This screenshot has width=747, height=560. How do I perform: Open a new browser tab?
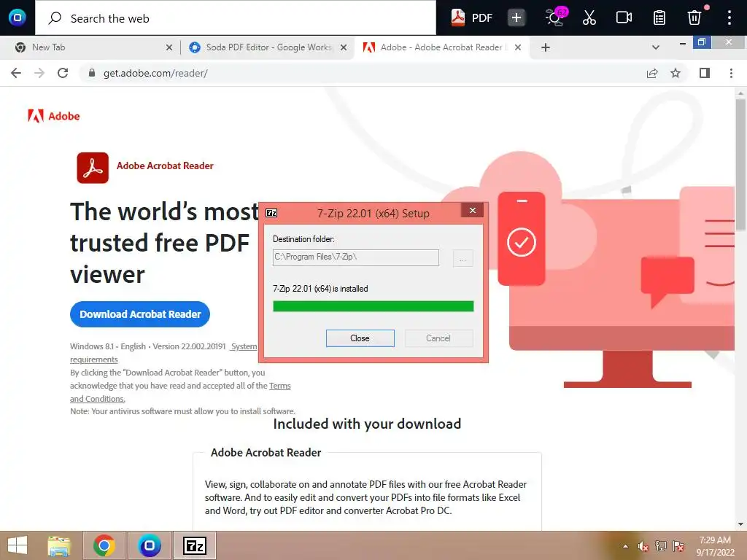546,47
